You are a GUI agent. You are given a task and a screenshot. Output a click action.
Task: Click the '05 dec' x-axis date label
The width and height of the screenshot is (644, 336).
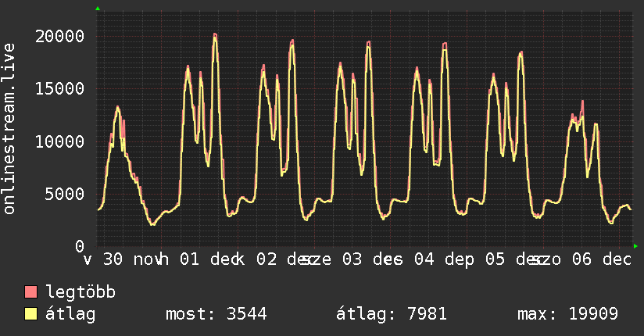(515, 259)
